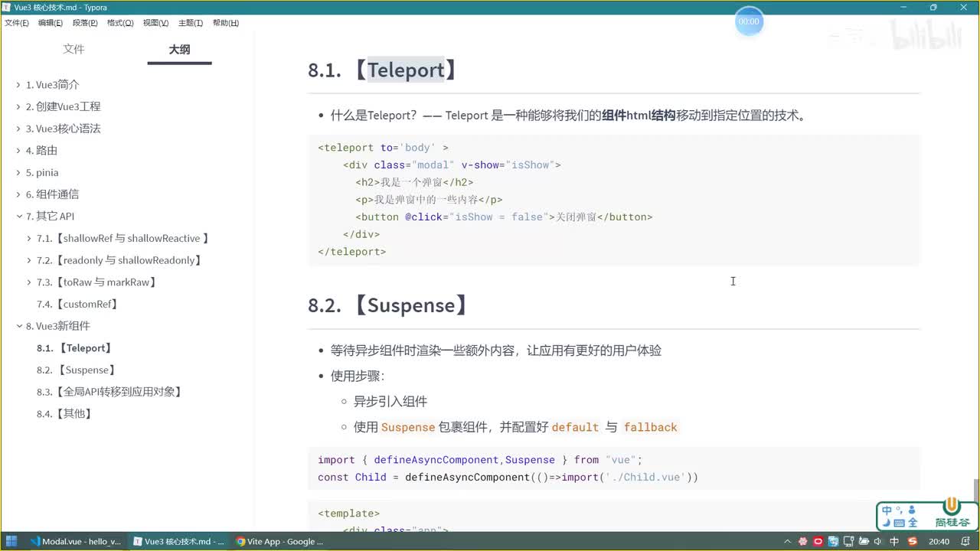Expand outline item 2. 创建Vue3工程
This screenshot has width=980, height=551.
(x=18, y=106)
